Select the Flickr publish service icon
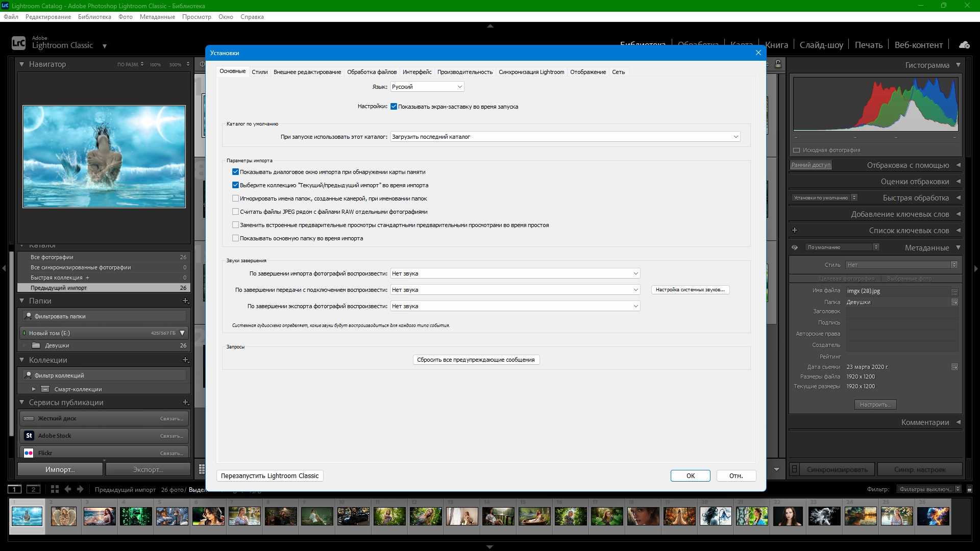The width and height of the screenshot is (980, 551). (29, 453)
